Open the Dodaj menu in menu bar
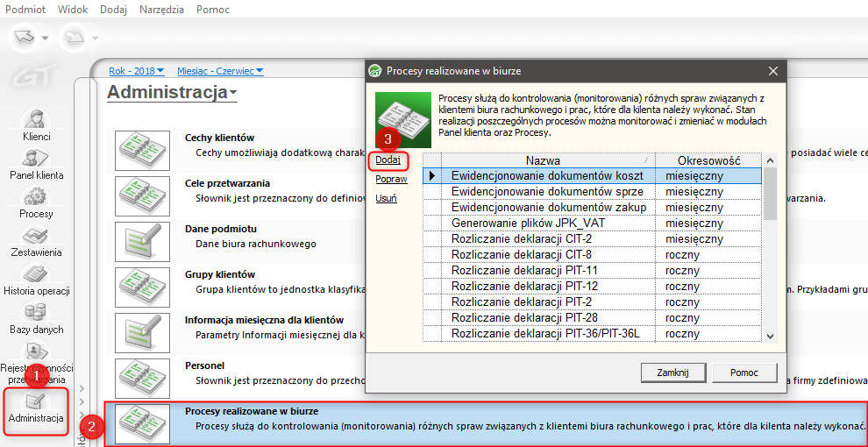 (x=114, y=10)
